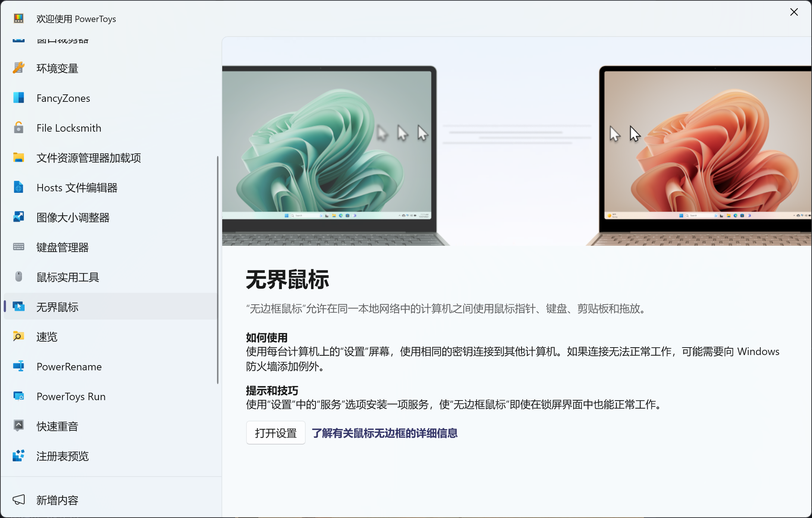Open File Locksmith padlock icon
Screen dimensions: 812x518
pyautogui.click(x=18, y=128)
